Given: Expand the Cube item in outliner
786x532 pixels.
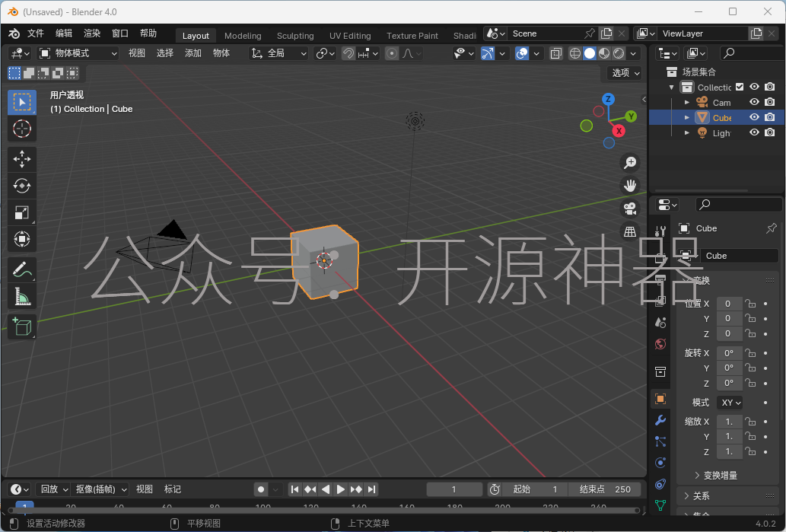Looking at the screenshot, I should click(687, 117).
